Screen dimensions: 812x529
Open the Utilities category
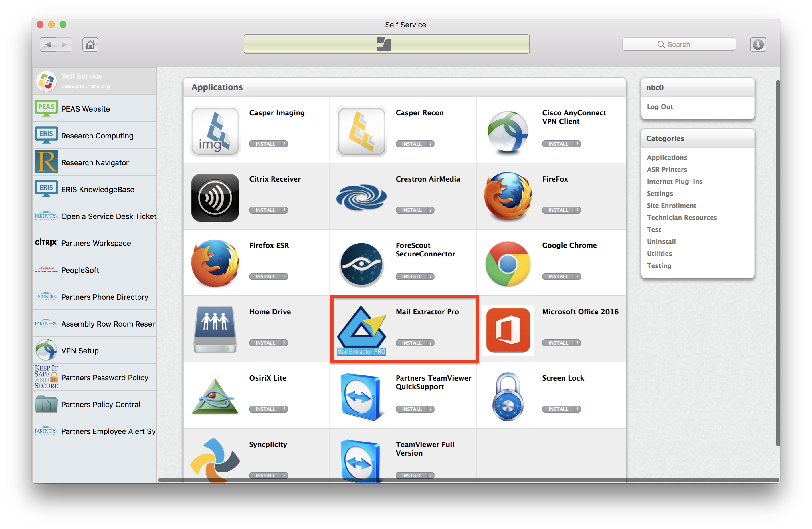click(x=659, y=253)
